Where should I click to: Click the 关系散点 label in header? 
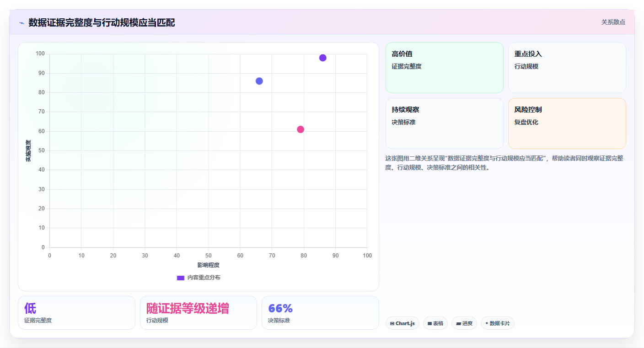[613, 22]
